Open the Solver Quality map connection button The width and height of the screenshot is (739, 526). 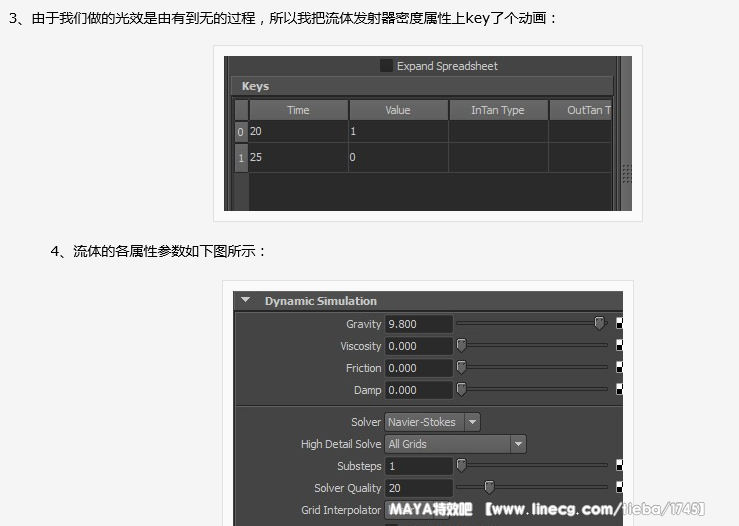tap(619, 487)
